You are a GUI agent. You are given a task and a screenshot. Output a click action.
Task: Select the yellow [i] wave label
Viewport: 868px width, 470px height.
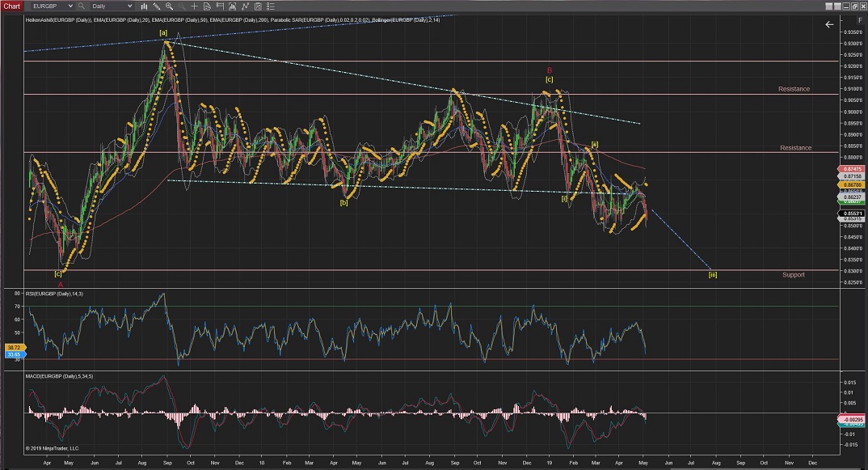(564, 198)
